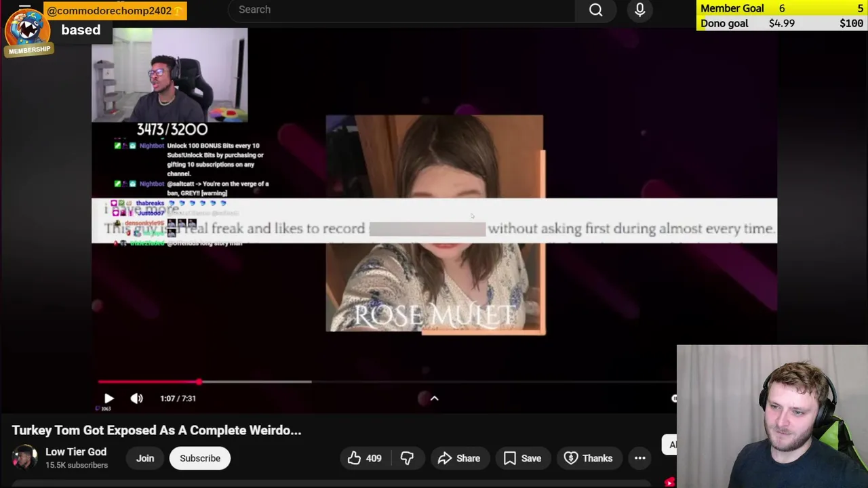Image resolution: width=868 pixels, height=488 pixels.
Task: Open the more actions three-dot menu
Action: point(639,458)
